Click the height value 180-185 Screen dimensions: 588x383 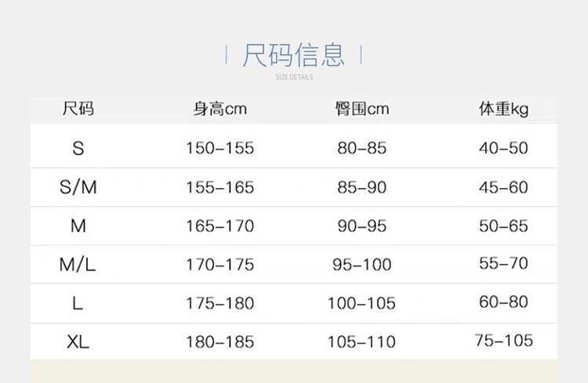220,341
